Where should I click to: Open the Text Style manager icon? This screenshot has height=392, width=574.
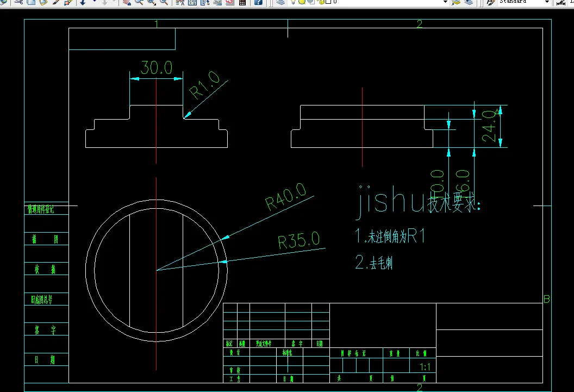point(491,2)
